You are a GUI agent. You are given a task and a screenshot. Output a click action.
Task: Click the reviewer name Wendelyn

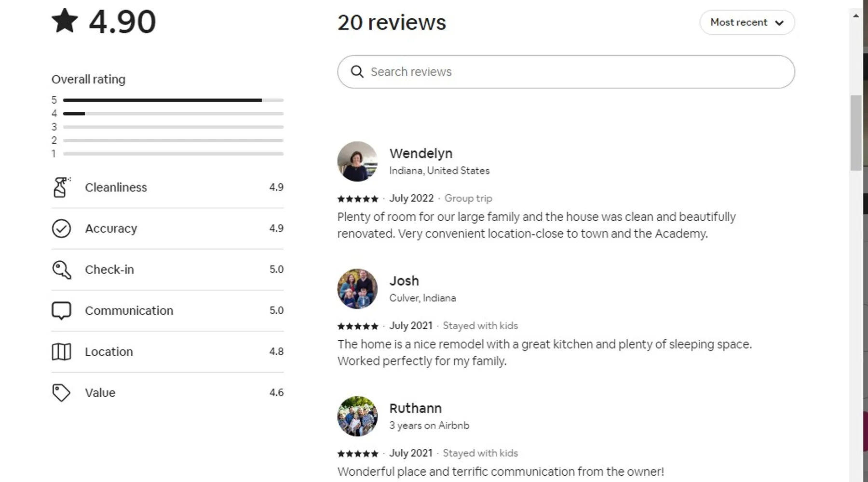[x=421, y=153]
